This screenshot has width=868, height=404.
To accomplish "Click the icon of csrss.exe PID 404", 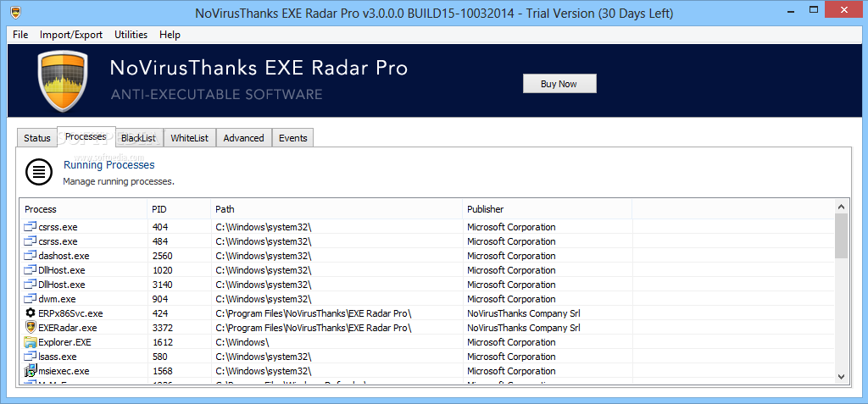I will [x=30, y=227].
